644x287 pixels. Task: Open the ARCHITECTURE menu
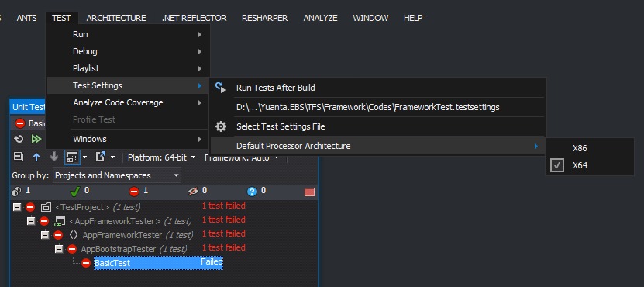coord(116,18)
